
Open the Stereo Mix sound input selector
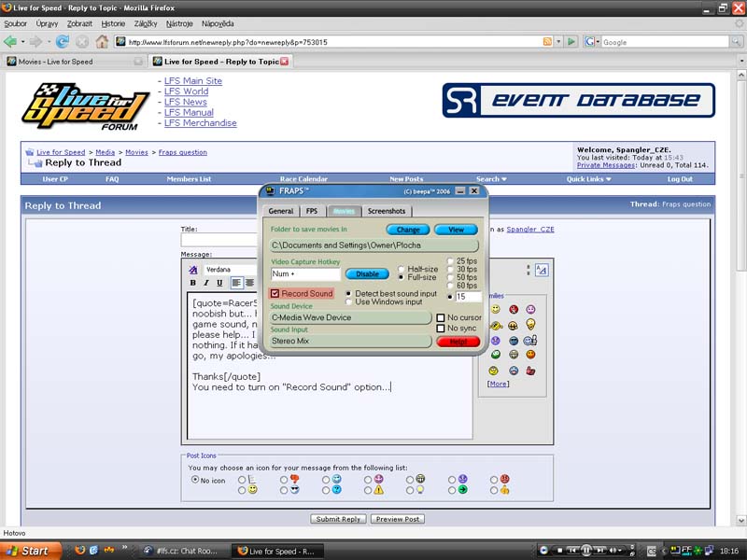[350, 341]
